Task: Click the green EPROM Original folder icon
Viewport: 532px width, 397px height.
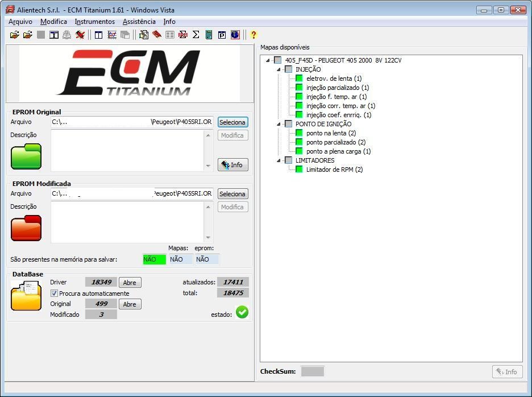Action: tap(26, 156)
